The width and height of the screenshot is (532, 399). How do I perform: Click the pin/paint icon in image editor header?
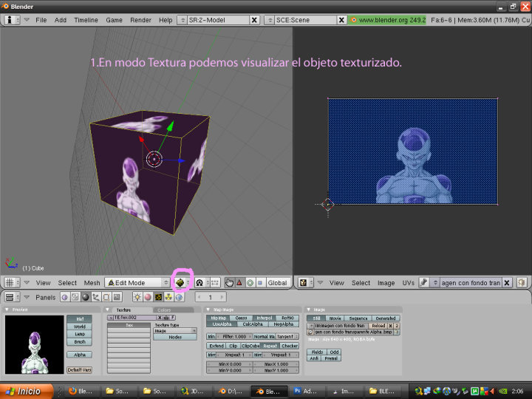[x=423, y=282]
